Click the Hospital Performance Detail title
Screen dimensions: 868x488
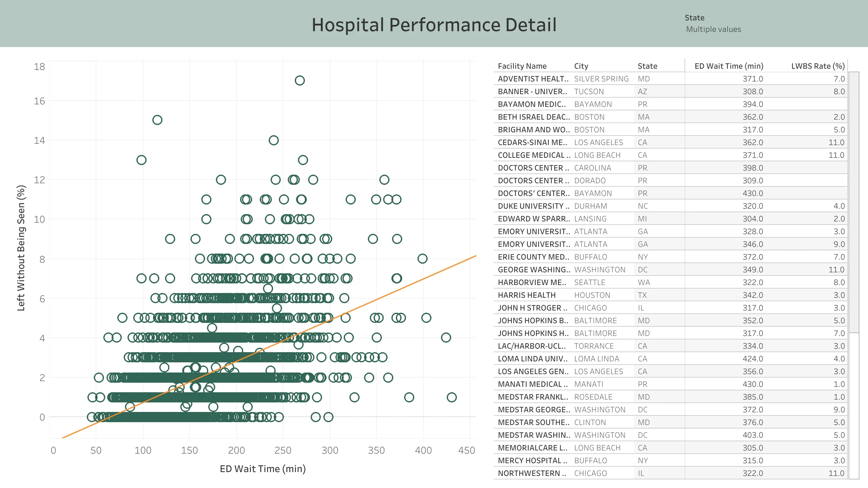coord(434,24)
